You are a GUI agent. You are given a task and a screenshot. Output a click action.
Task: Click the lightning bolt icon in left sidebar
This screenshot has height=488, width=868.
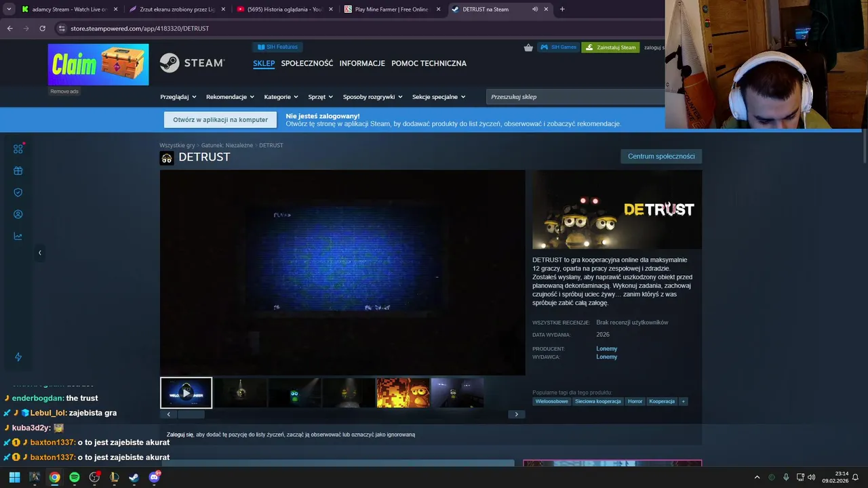point(18,357)
